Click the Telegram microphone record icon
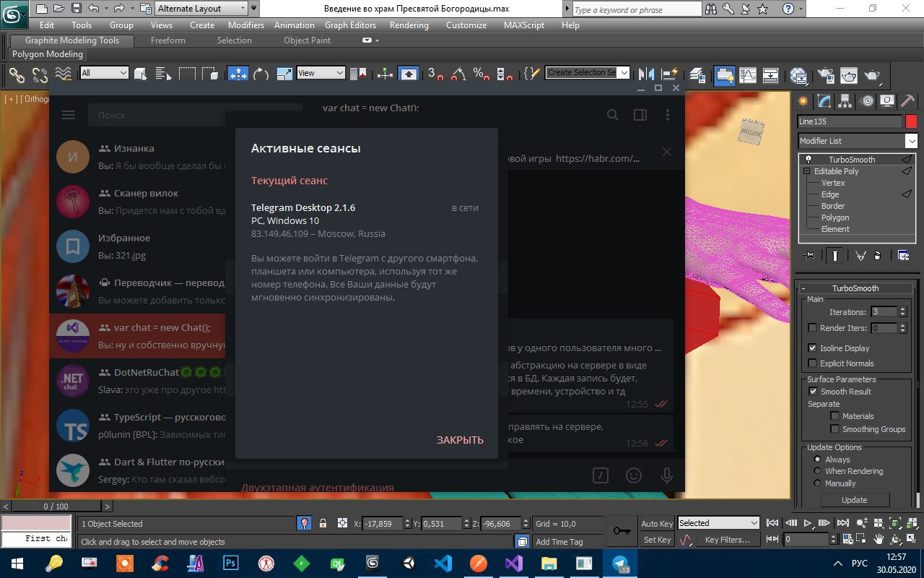924x578 pixels. 667,475
